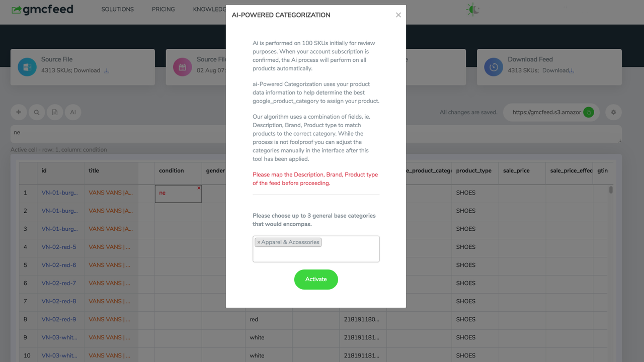Click the Download Feed download arrow icon
This screenshot has width=644, height=362.
(572, 71)
